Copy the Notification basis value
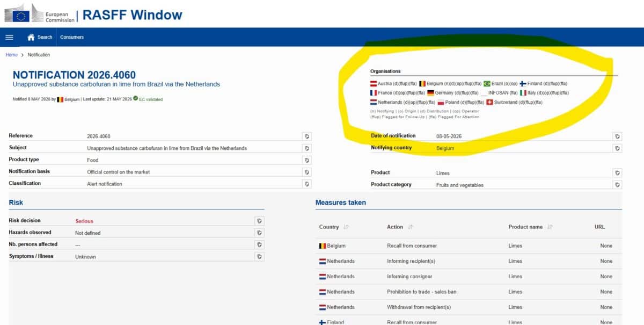 pyautogui.click(x=306, y=172)
